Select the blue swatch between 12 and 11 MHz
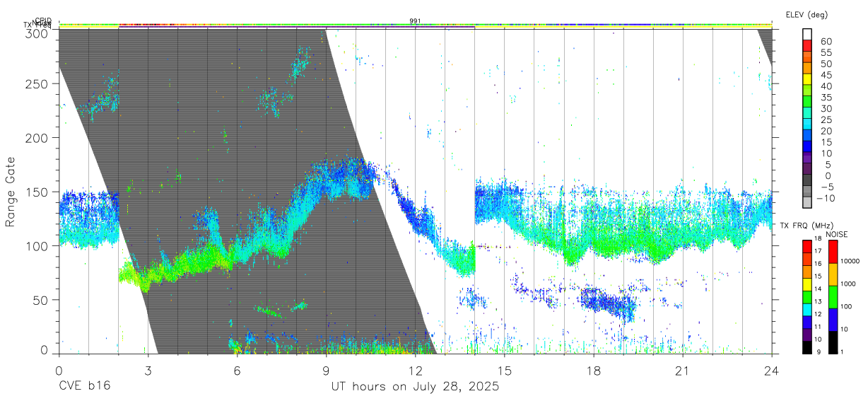 coord(807,320)
